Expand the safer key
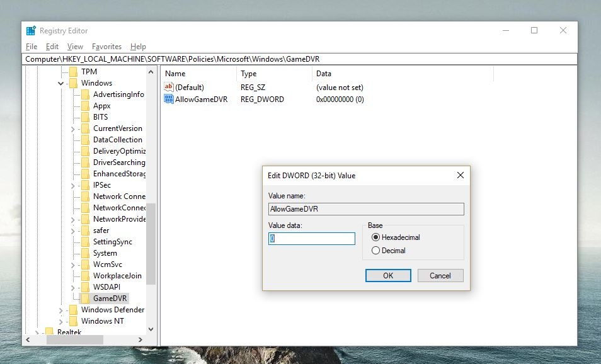This screenshot has height=364, width=601. pyautogui.click(x=73, y=231)
